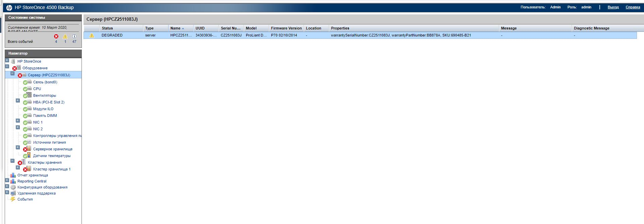Click the Отчет хранилища chart icon
The width and height of the screenshot is (644, 224).
pyautogui.click(x=13, y=175)
